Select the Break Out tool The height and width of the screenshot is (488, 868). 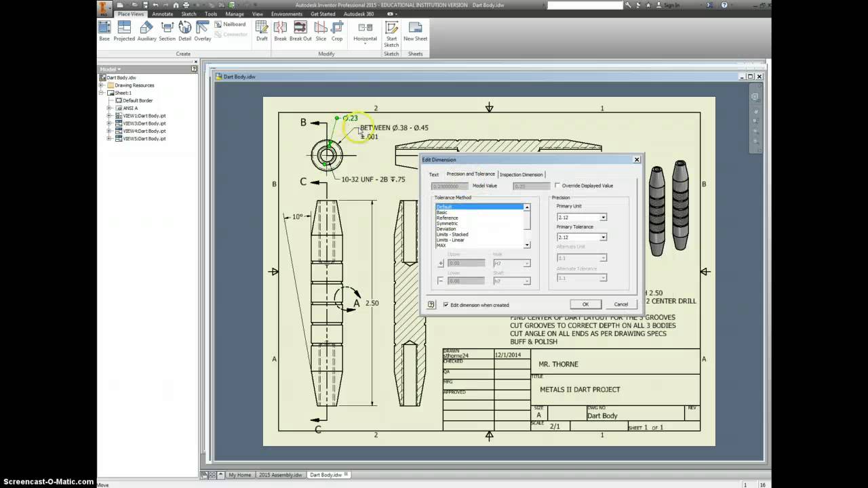click(300, 30)
